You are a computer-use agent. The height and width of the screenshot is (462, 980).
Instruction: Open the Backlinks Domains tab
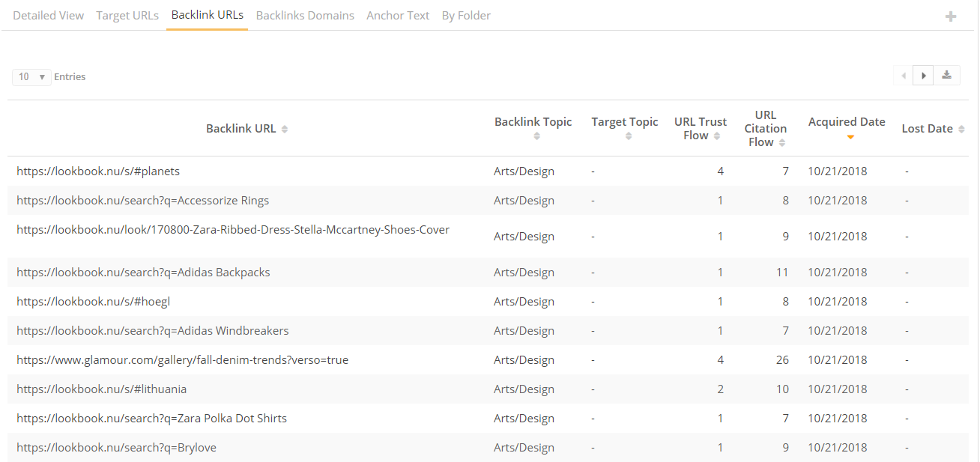click(305, 15)
